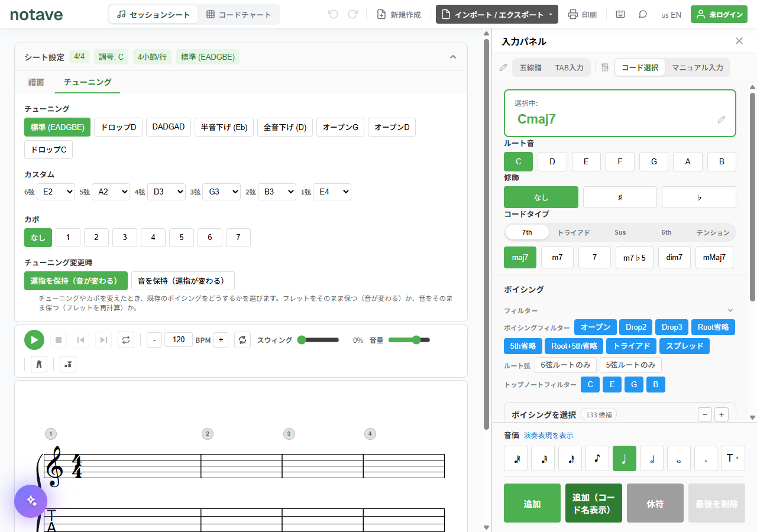Open the keyboard shortcuts icon

[620, 14]
